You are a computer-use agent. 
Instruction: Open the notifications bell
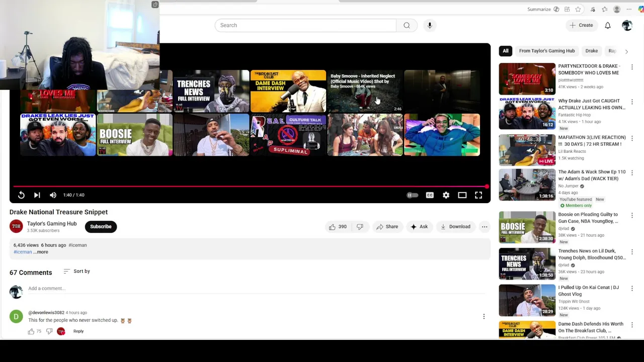coord(608,25)
